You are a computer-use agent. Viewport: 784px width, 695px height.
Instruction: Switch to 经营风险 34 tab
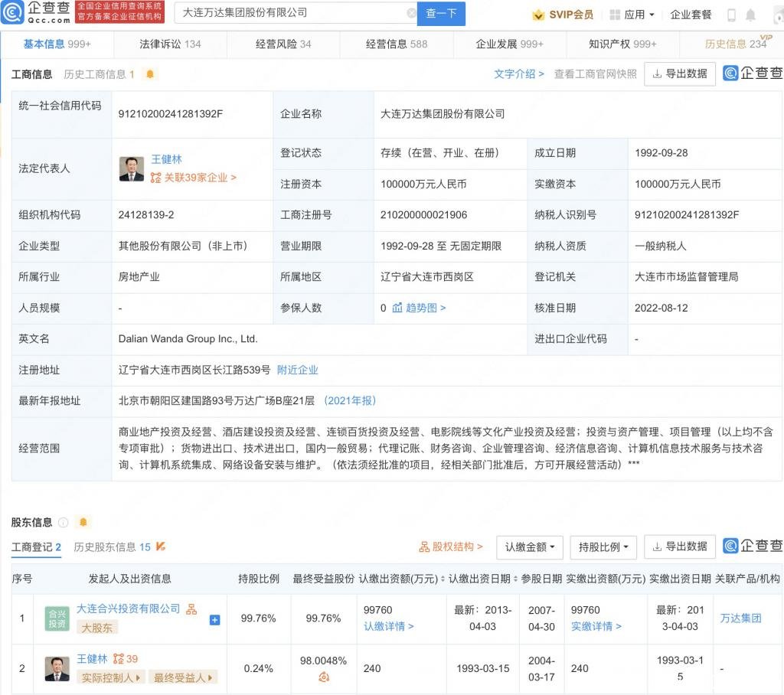click(283, 44)
